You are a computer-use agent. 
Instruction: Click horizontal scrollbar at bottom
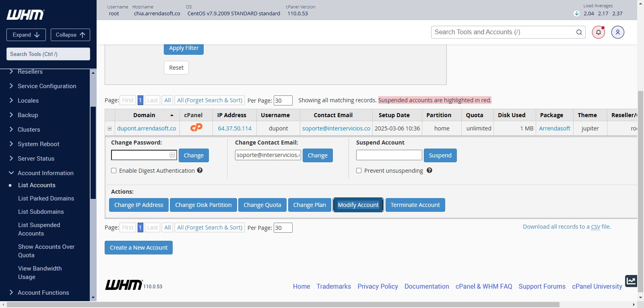[283, 305]
